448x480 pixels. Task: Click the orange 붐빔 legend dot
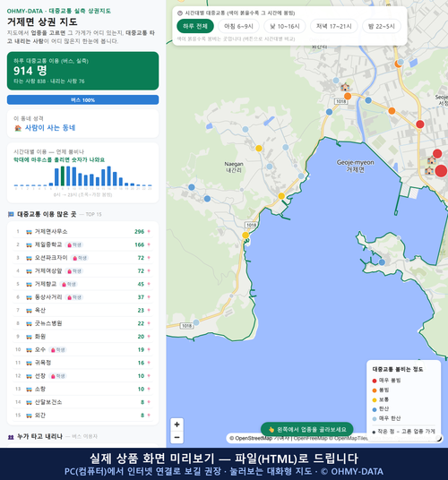click(375, 390)
